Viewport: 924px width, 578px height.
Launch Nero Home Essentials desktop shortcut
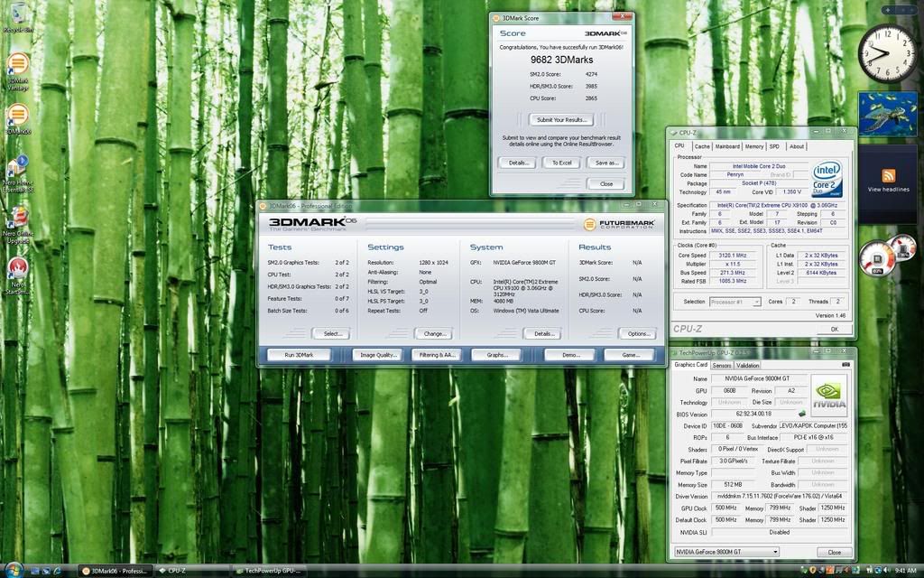(x=17, y=168)
